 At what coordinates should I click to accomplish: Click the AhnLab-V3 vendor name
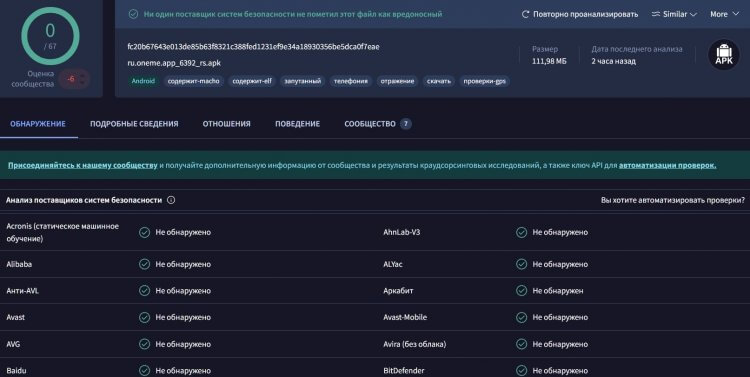pyautogui.click(x=402, y=233)
